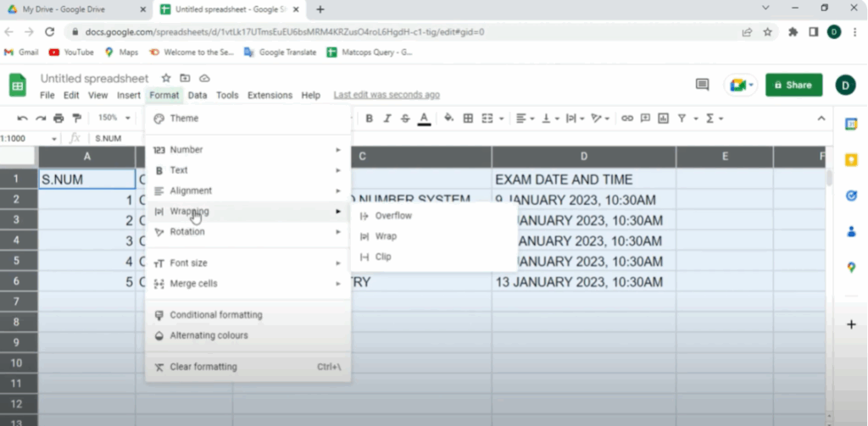Expand the Merge cells submenu
868x426 pixels.
pyautogui.click(x=247, y=284)
